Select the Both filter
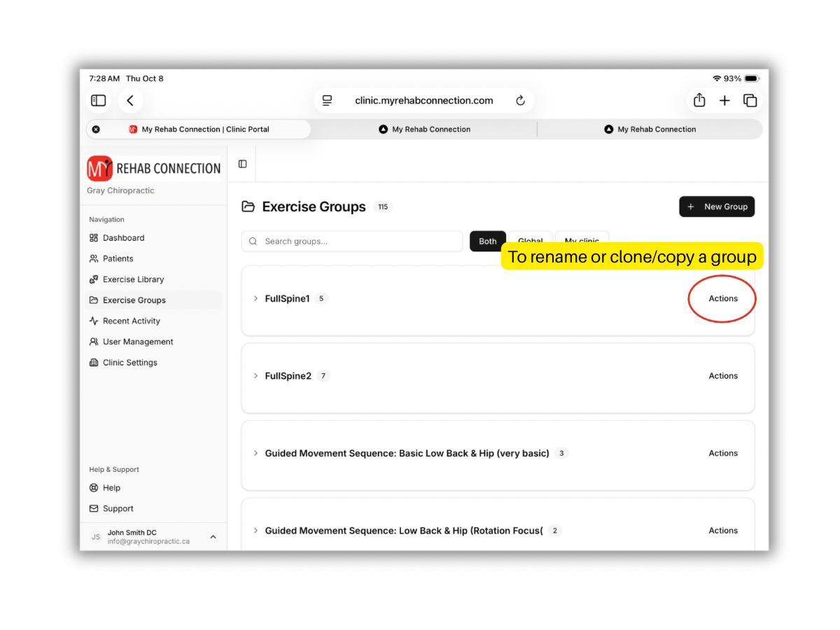This screenshot has width=840, height=630. pos(488,241)
